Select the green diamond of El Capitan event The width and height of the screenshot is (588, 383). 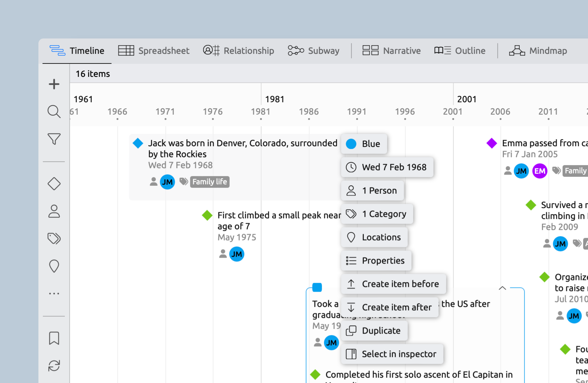point(315,374)
